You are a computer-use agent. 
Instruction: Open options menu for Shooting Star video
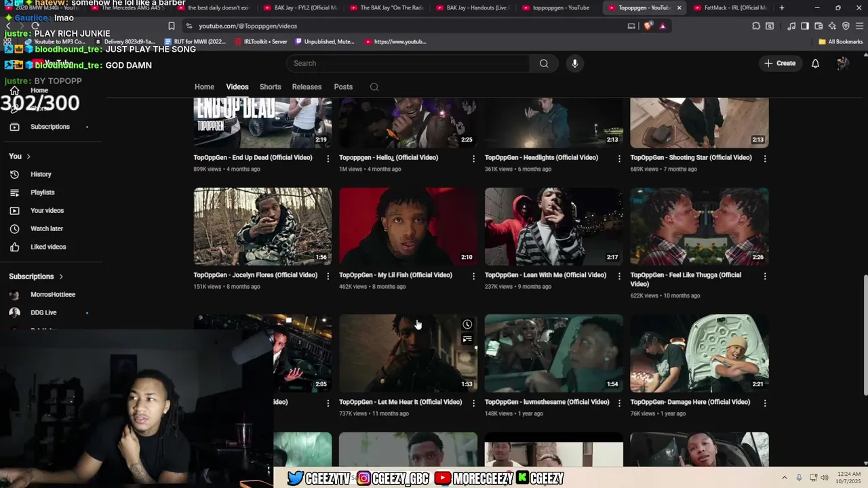tap(765, 158)
